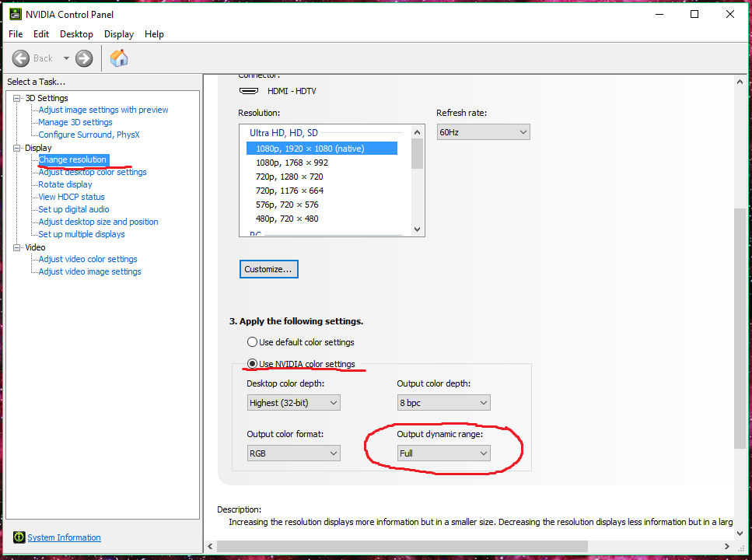Select 1080p, 1768 × 992 resolution
The width and height of the screenshot is (752, 560).
click(x=292, y=163)
